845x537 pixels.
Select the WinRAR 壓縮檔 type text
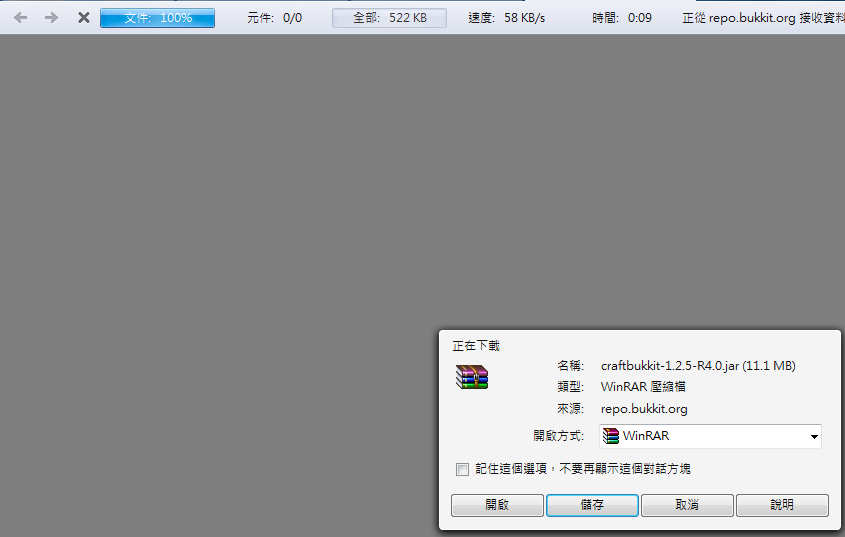pyautogui.click(x=643, y=387)
